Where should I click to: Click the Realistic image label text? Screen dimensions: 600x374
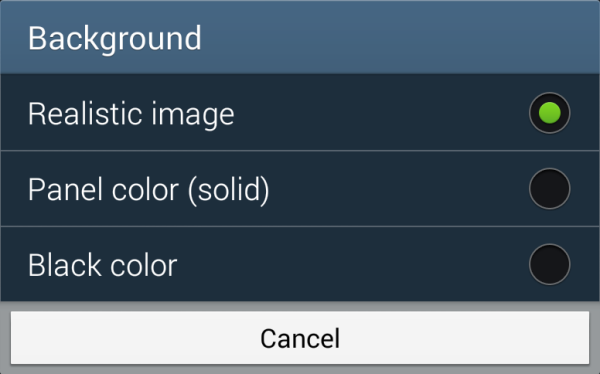(x=131, y=114)
